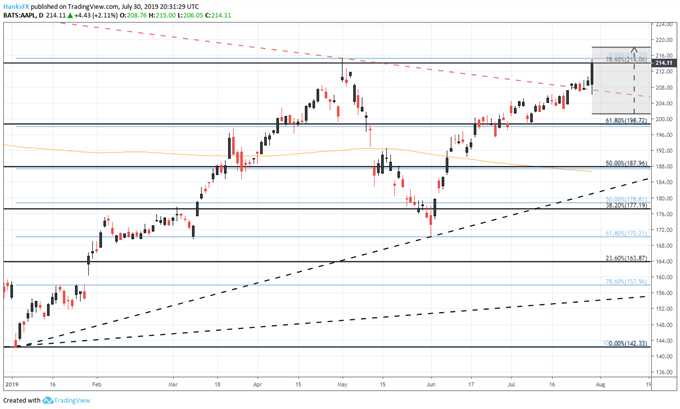Click the dark 214.11 current price axis tag

pos(663,63)
